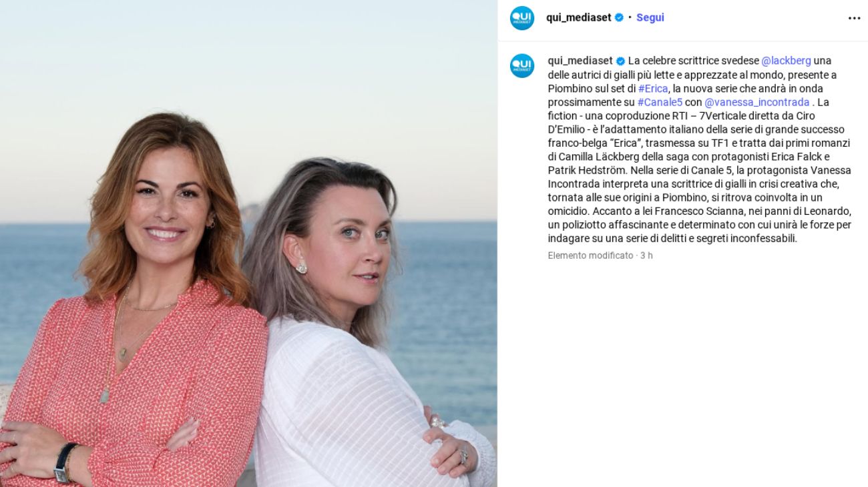The width and height of the screenshot is (868, 487).
Task: Click the sea background in the photo
Action: click(447, 300)
